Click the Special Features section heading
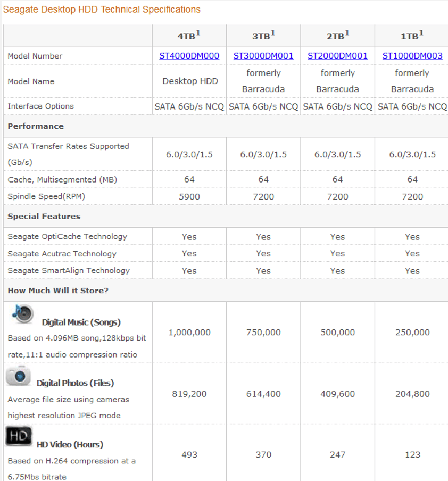This screenshot has height=481, width=448. click(44, 216)
